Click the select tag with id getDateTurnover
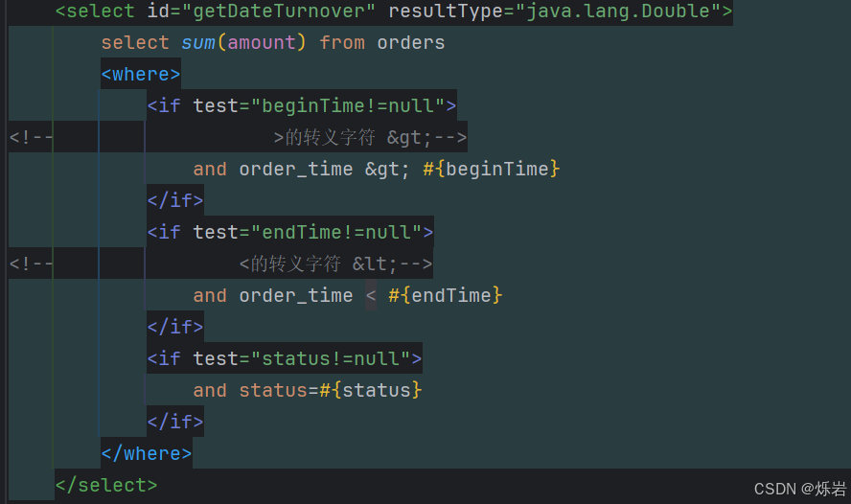851x504 pixels. pyautogui.click(x=394, y=11)
